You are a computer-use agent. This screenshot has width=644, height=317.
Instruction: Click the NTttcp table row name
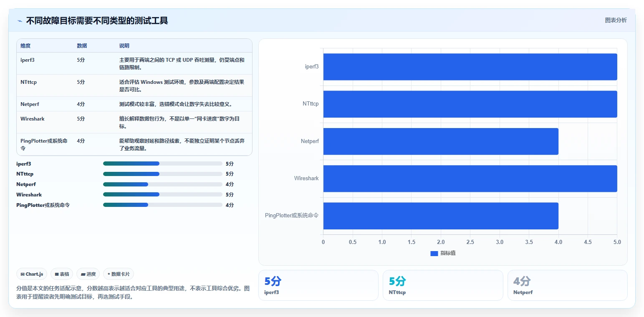tap(28, 82)
